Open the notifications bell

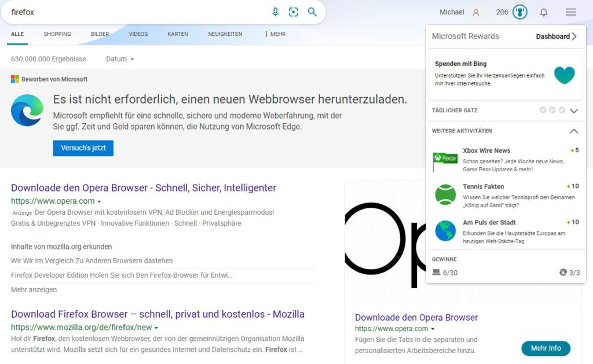pos(543,12)
